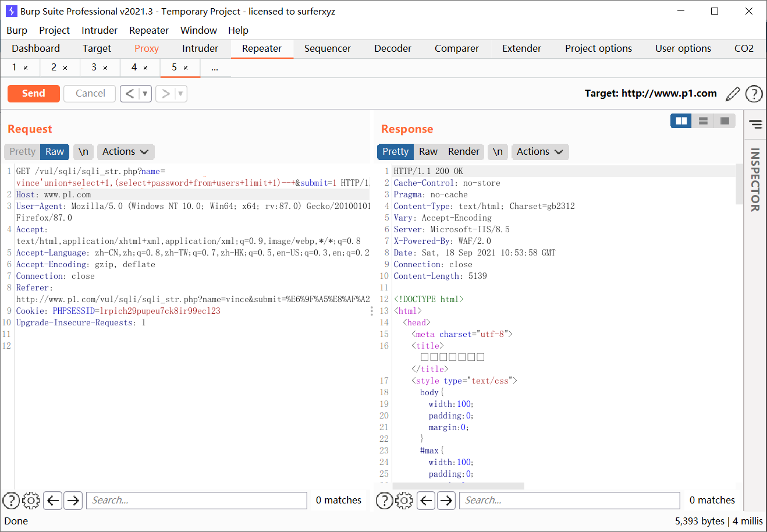This screenshot has height=532, width=767.
Task: Open the Project options tab
Action: (598, 49)
